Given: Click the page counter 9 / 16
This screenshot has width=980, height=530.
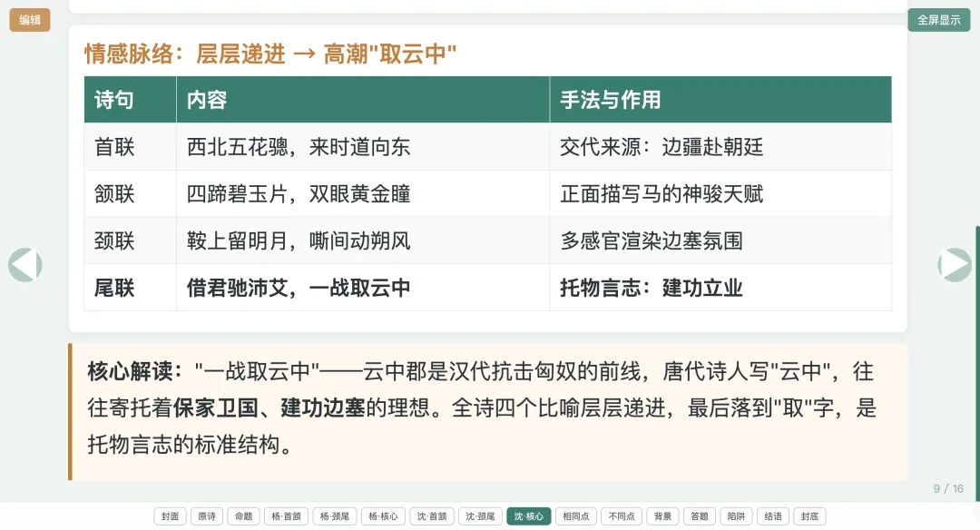Looking at the screenshot, I should pyautogui.click(x=948, y=489).
